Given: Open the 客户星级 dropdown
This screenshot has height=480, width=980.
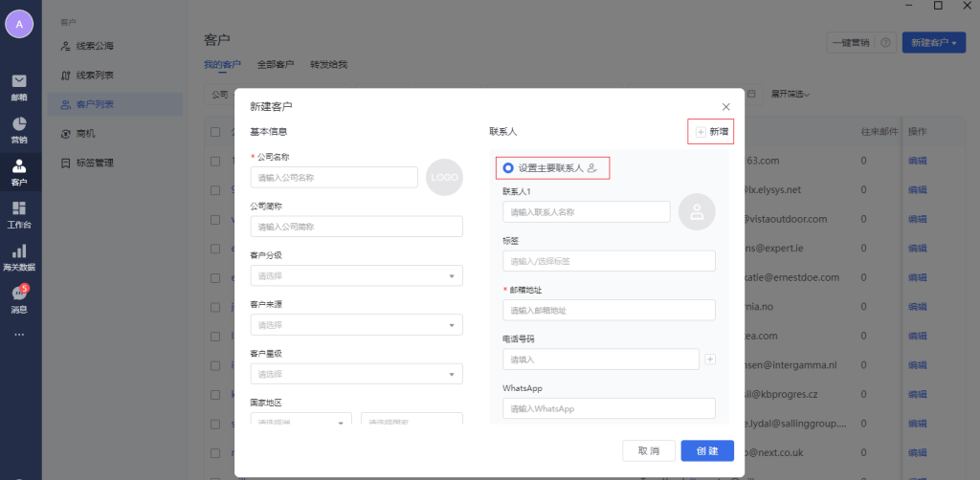Looking at the screenshot, I should point(356,374).
